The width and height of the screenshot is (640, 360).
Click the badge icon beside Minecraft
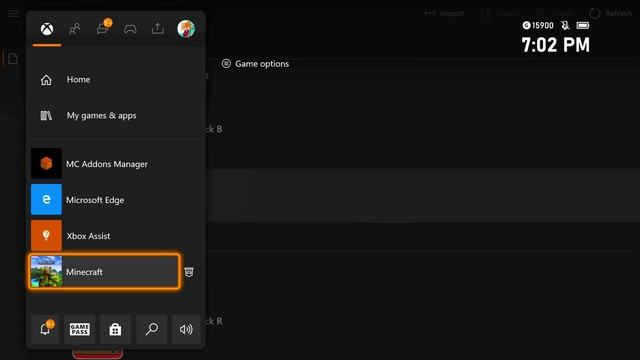coord(189,272)
